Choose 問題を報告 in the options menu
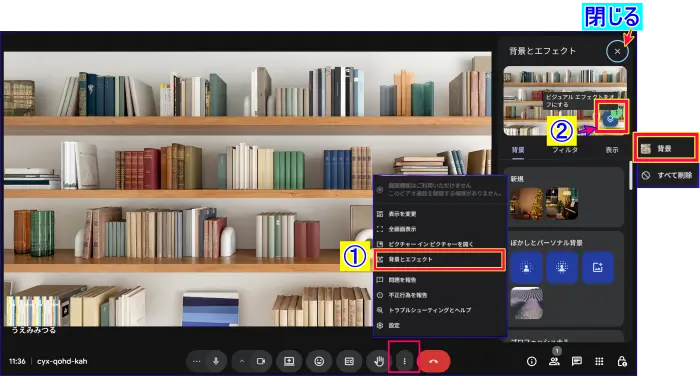 click(440, 280)
